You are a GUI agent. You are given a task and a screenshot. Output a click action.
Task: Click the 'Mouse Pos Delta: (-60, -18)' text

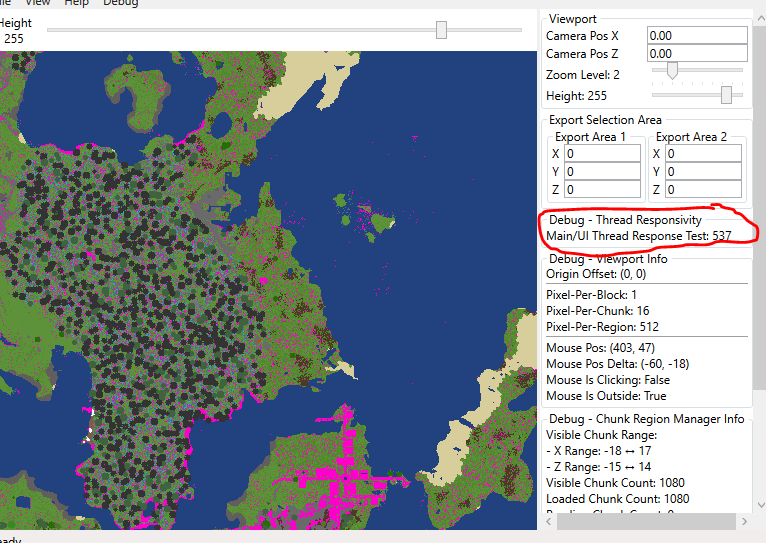coord(617,364)
